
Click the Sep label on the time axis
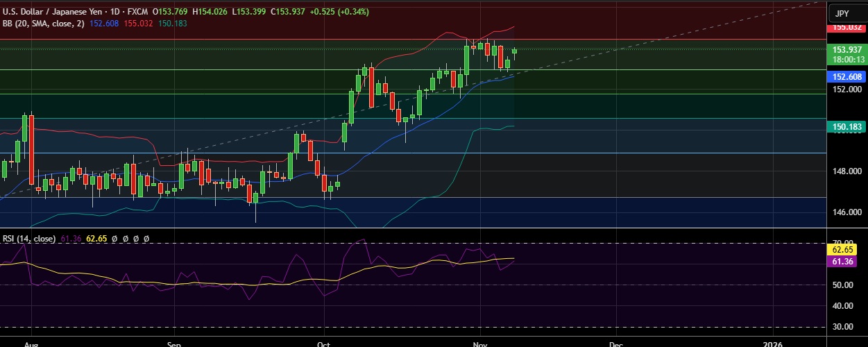click(x=173, y=343)
